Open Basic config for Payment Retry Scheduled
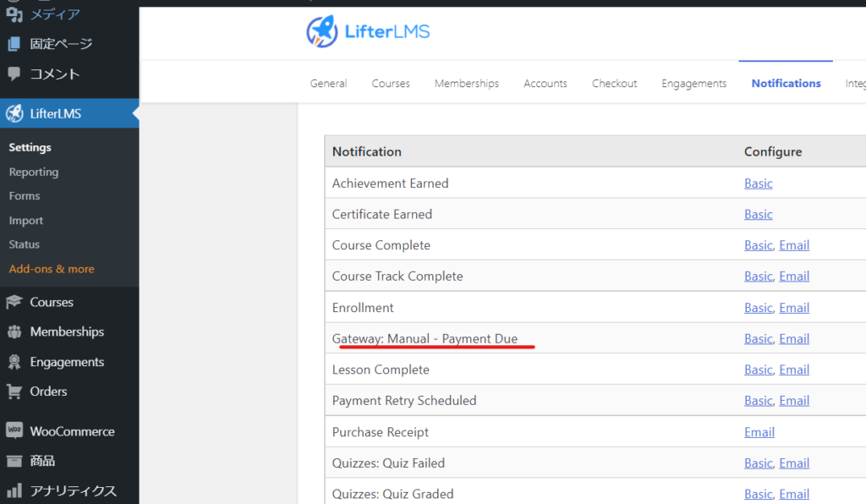Image resolution: width=866 pixels, height=504 pixels. click(x=759, y=400)
